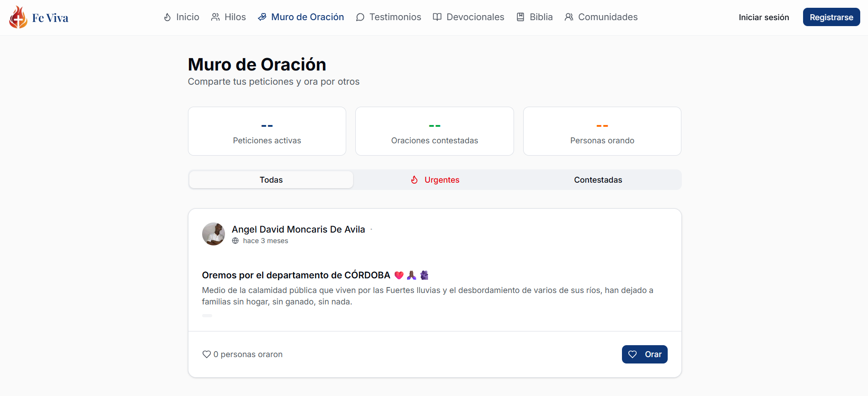This screenshot has width=868, height=396.
Task: Click the Orar button
Action: (x=645, y=354)
